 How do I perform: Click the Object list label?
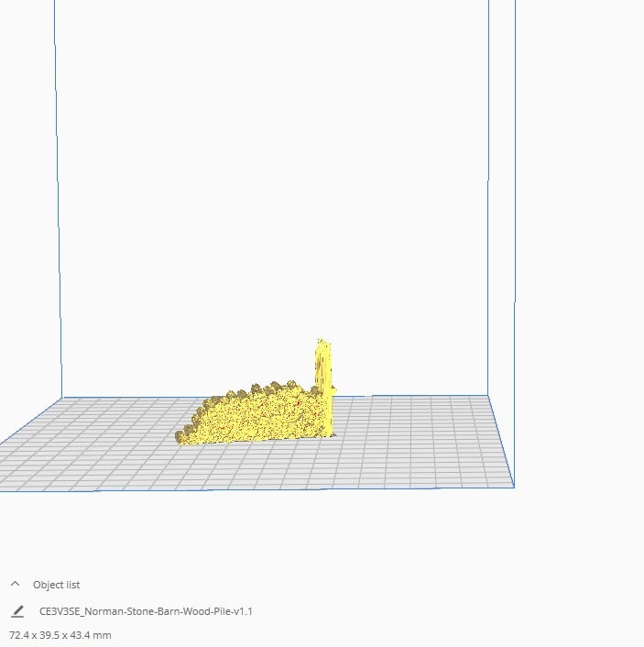[57, 585]
